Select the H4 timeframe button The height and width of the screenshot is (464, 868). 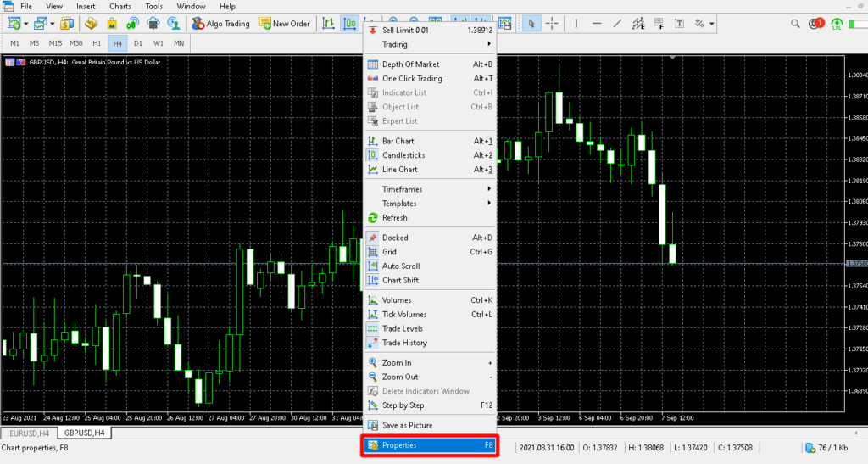117,43
